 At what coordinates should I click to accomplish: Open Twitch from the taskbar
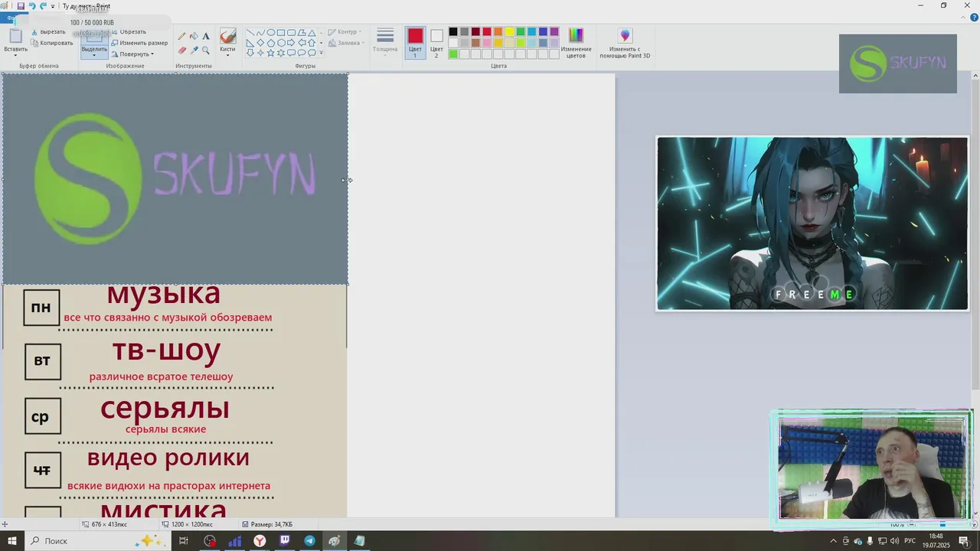(x=285, y=541)
